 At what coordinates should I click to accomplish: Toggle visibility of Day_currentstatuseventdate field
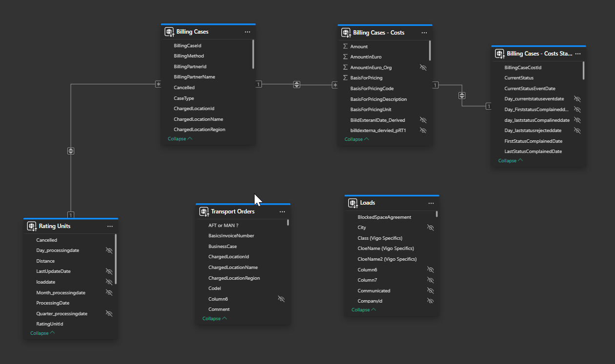tap(577, 99)
